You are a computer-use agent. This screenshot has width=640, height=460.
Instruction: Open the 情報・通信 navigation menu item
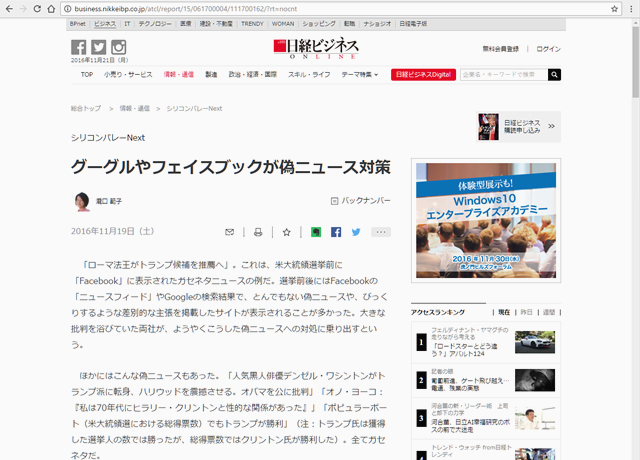(179, 74)
